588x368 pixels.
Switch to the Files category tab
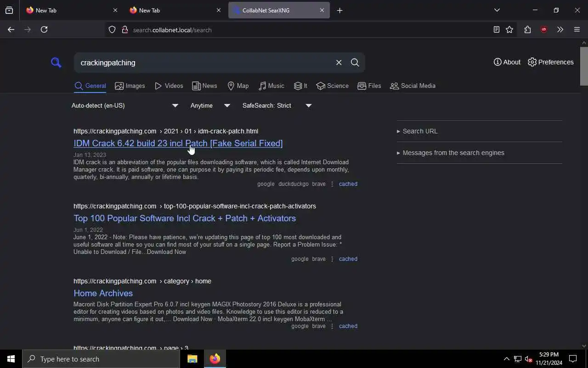click(369, 86)
